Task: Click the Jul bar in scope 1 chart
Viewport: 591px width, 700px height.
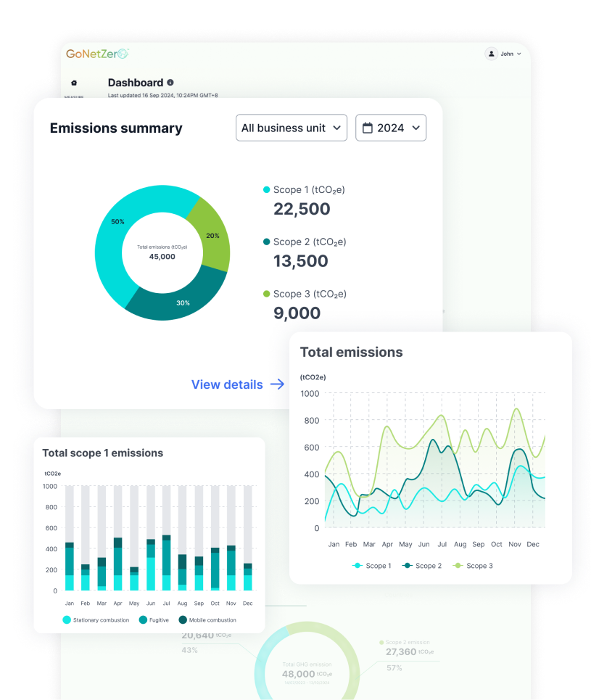Action: pyautogui.click(x=167, y=562)
